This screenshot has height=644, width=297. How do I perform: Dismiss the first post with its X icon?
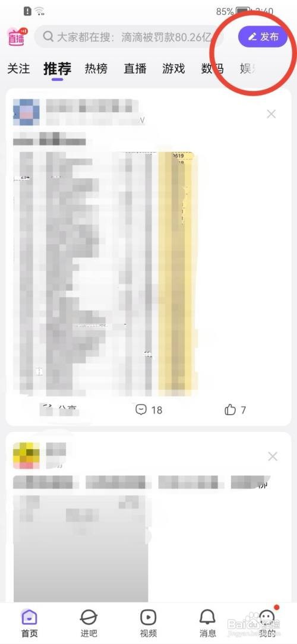pyautogui.click(x=271, y=113)
